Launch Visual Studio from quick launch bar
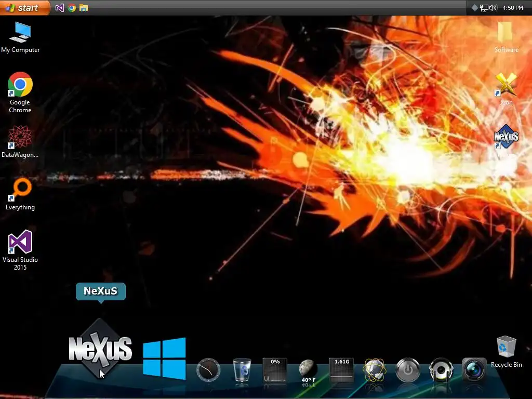Image resolution: width=532 pixels, height=399 pixels. coord(60,7)
